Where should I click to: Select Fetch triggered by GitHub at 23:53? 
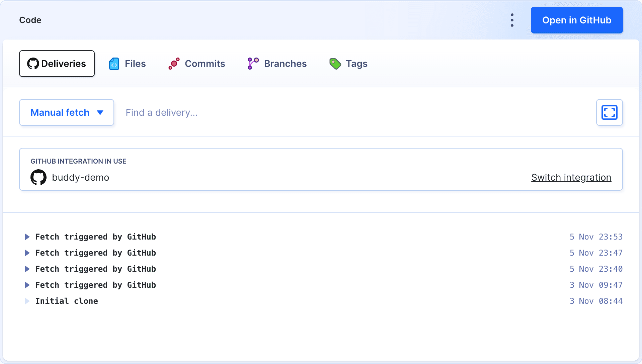click(x=96, y=237)
